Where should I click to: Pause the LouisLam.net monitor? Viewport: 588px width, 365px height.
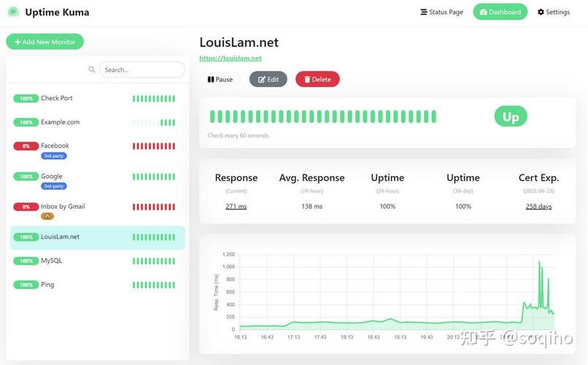220,79
